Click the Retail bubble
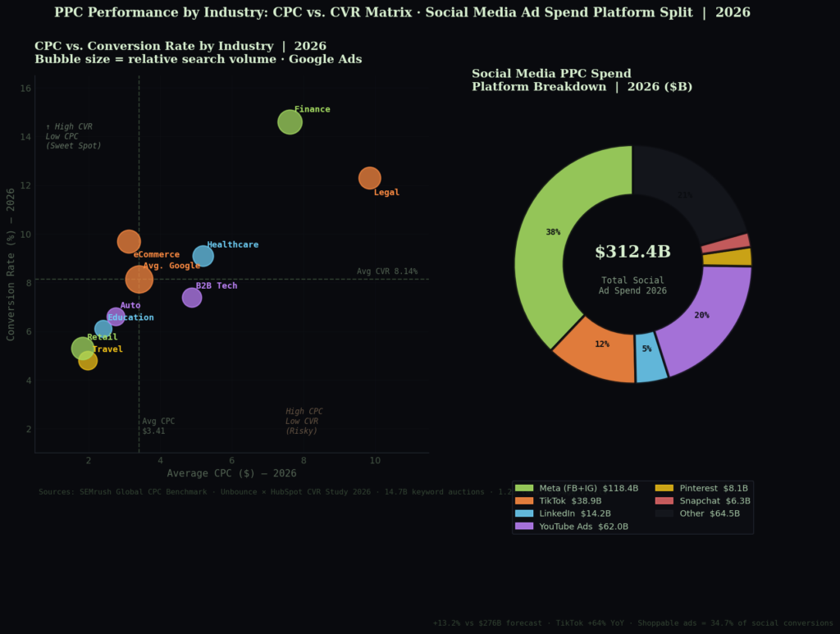 click(83, 349)
